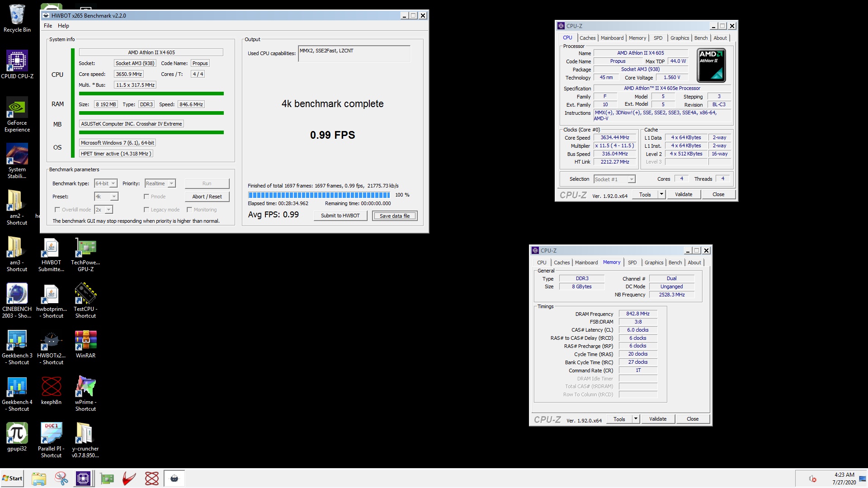Switch to GPU-Z taskbar icon
Screen dimensions: 868x488
pos(107,479)
